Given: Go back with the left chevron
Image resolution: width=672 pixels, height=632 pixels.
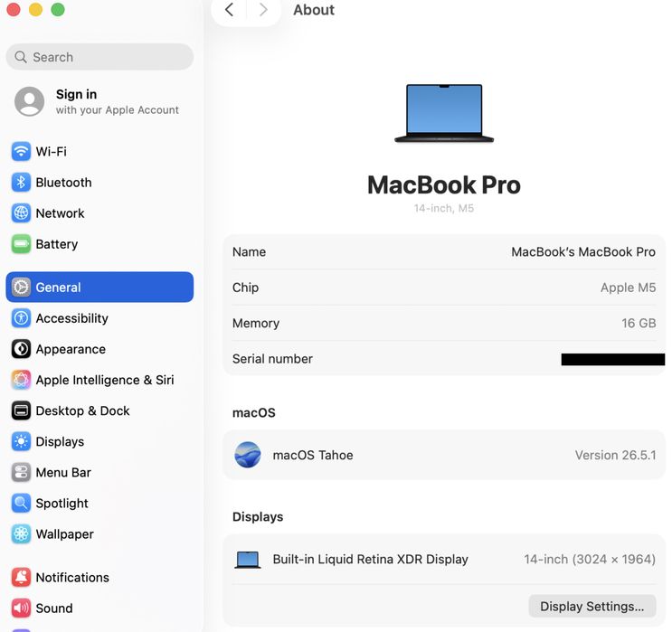Looking at the screenshot, I should point(230,9).
